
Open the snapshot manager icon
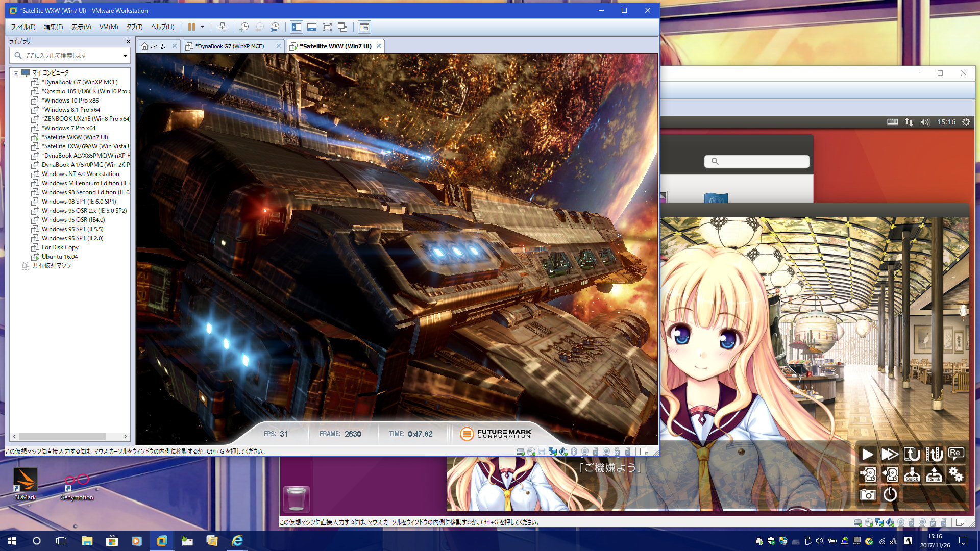(275, 27)
